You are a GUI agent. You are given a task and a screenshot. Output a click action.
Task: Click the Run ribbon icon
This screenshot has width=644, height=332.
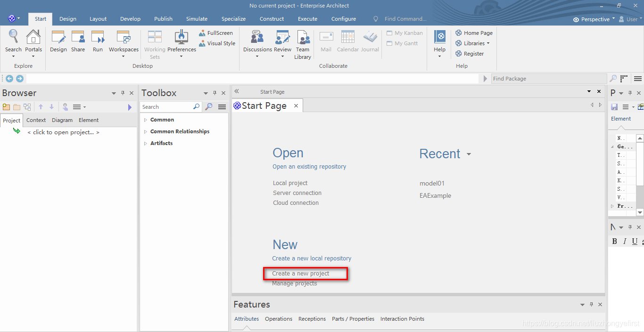point(98,41)
